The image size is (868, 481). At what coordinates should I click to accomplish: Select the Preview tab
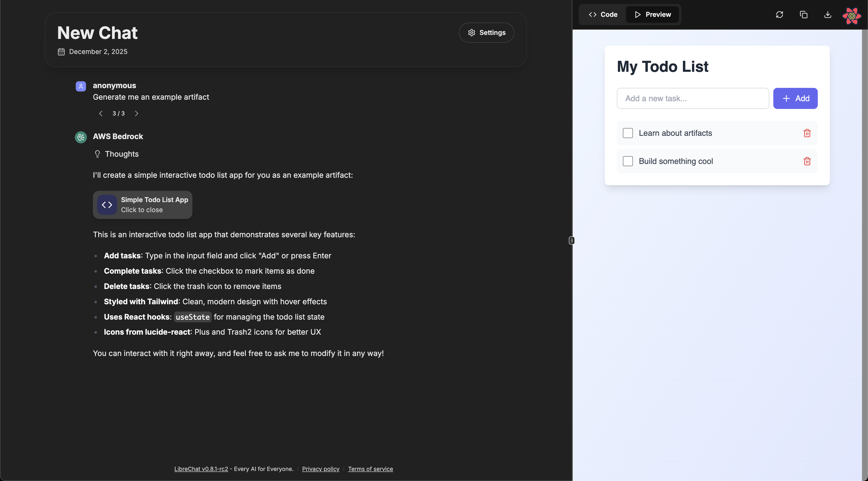tap(653, 15)
